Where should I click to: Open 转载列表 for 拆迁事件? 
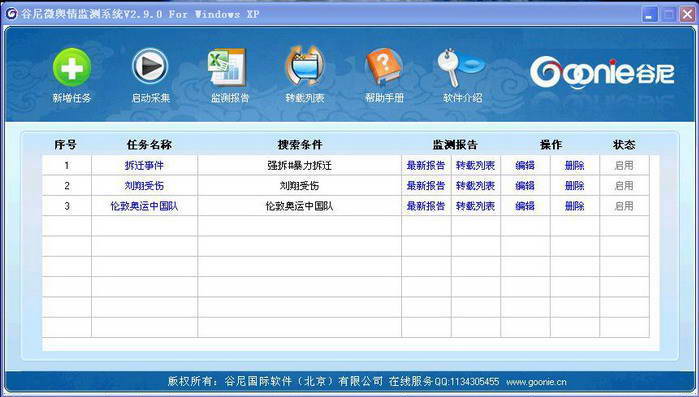click(475, 165)
